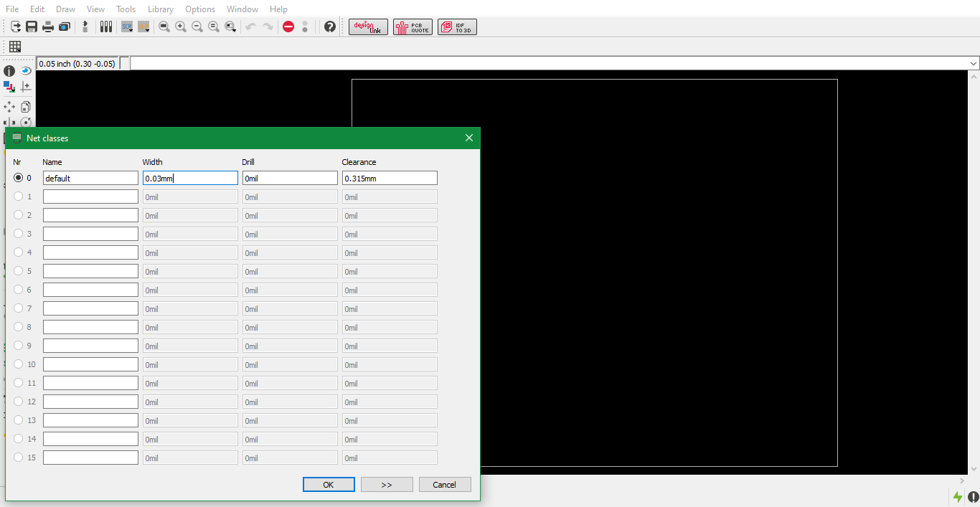Click the Zoom select area icon
Screen dimensions: 980x507
click(x=230, y=27)
